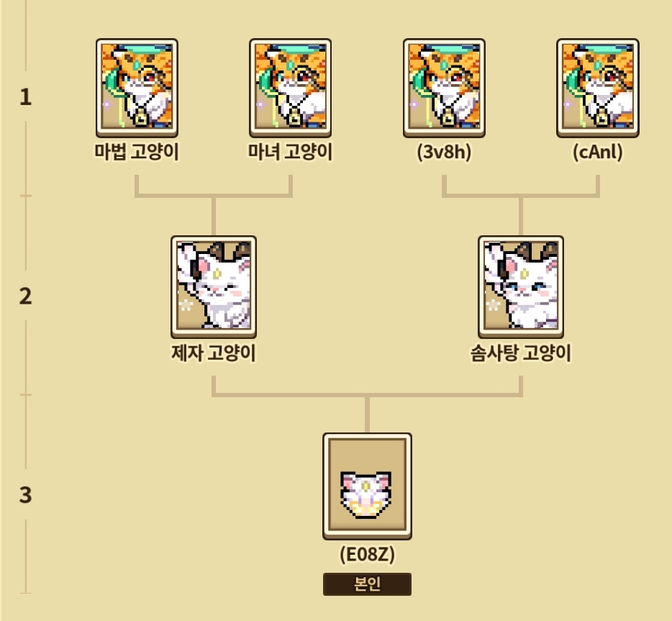Click the 솜사탕 고양이 name text

coord(521,353)
